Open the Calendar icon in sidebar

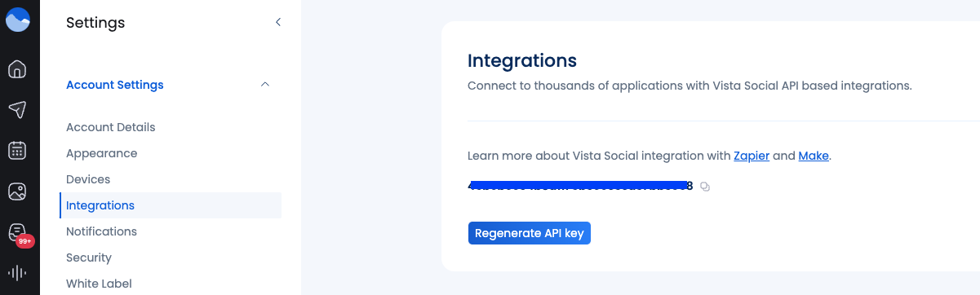tap(17, 151)
